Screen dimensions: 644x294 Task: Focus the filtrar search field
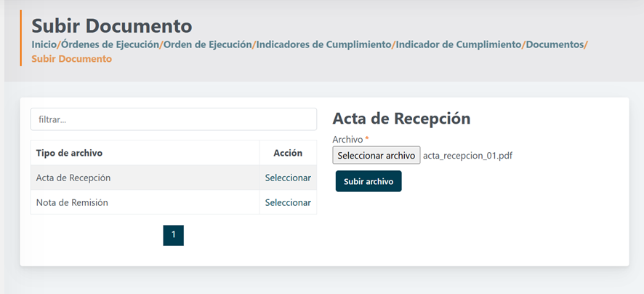[173, 119]
